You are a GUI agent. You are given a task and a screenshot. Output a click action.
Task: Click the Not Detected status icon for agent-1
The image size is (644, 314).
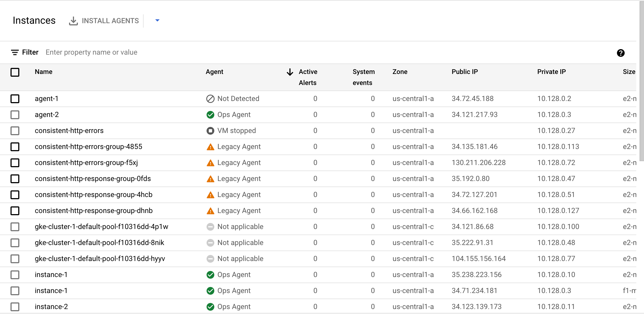[210, 99]
